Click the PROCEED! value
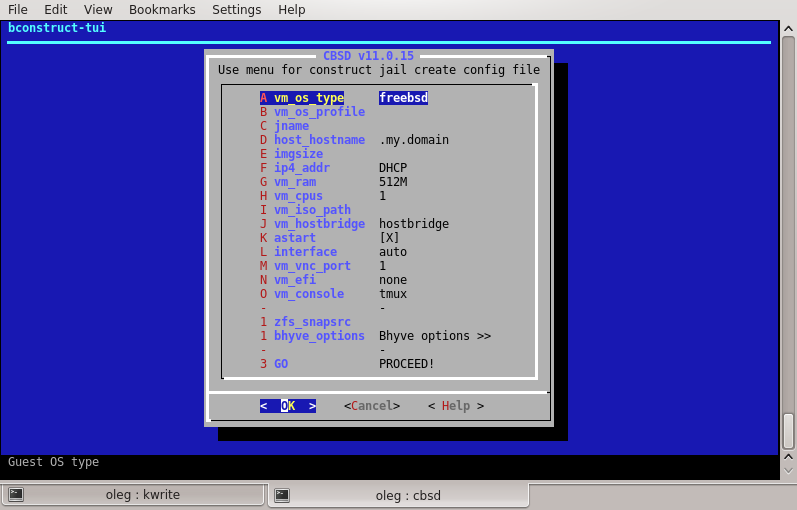 [x=407, y=364]
